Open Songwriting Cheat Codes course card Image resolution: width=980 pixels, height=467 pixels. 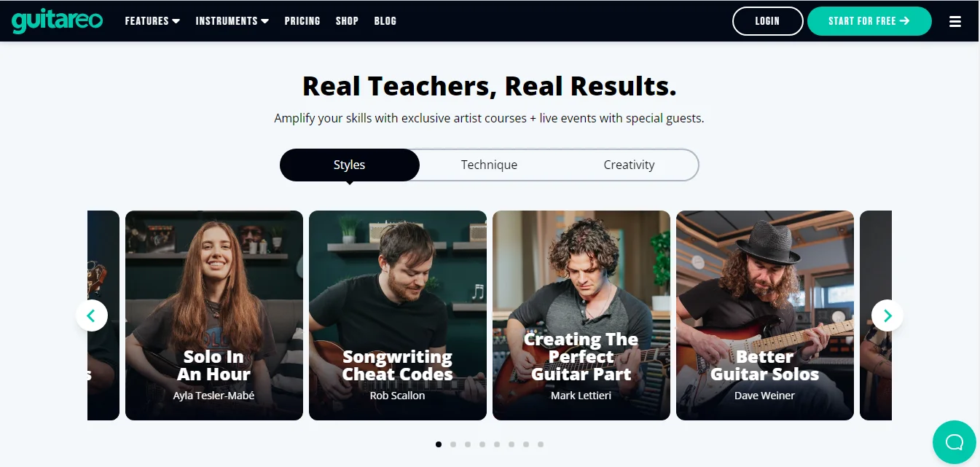coord(398,315)
